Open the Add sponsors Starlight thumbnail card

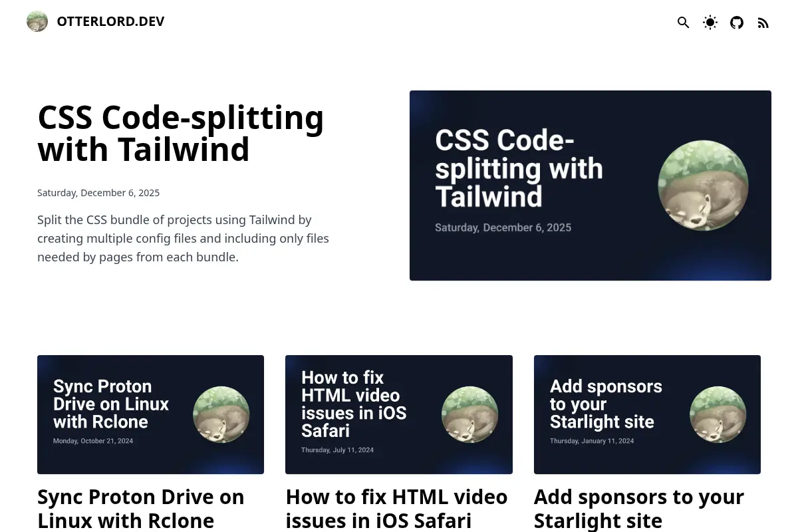[x=647, y=414]
